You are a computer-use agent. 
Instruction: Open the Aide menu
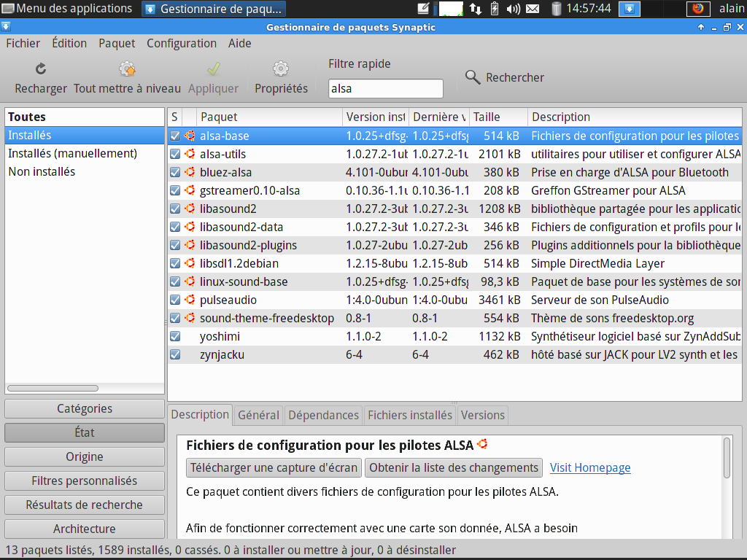[239, 43]
